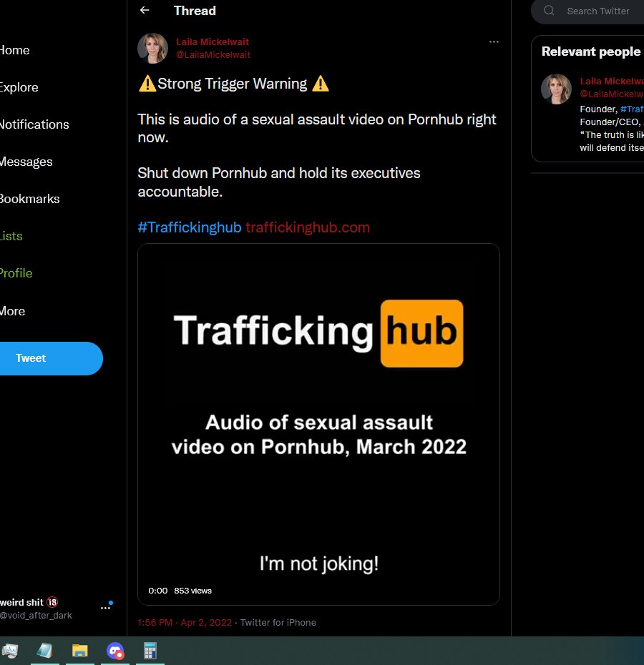This screenshot has height=665, width=644.
Task: Open Profile in the sidebar
Action: click(x=16, y=273)
